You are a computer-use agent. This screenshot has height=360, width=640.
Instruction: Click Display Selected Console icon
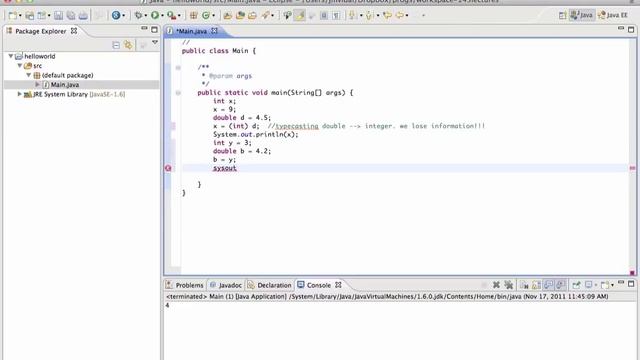point(589,285)
